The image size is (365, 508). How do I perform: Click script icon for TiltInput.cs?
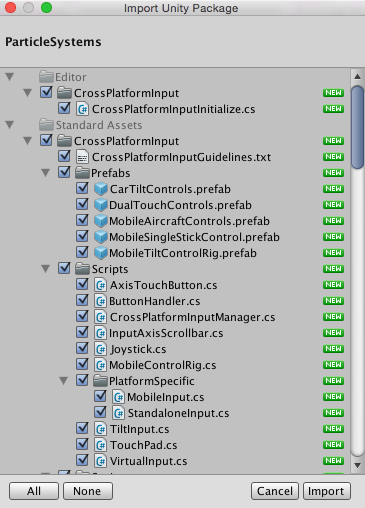tap(100, 429)
